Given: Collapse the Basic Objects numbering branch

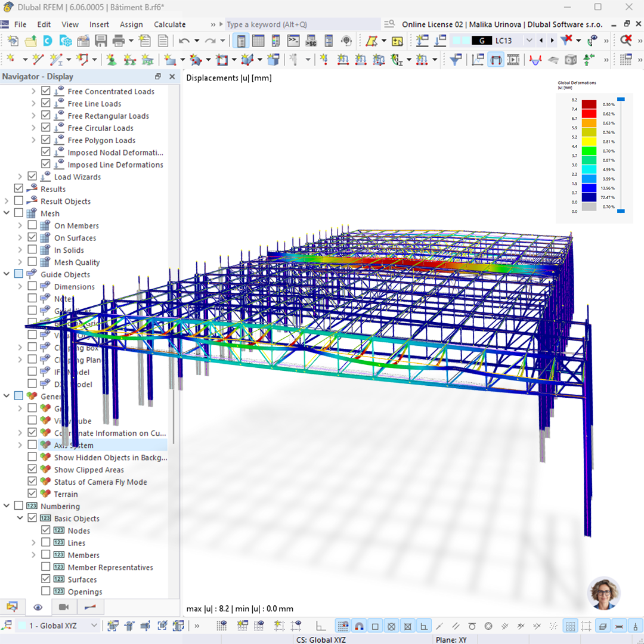Looking at the screenshot, I should tap(20, 518).
